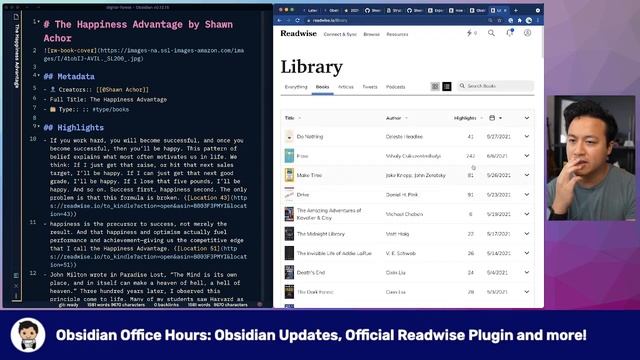This screenshot has height=360, width=640.
Task: Click the Do Nothing book cover
Action: 289,137
